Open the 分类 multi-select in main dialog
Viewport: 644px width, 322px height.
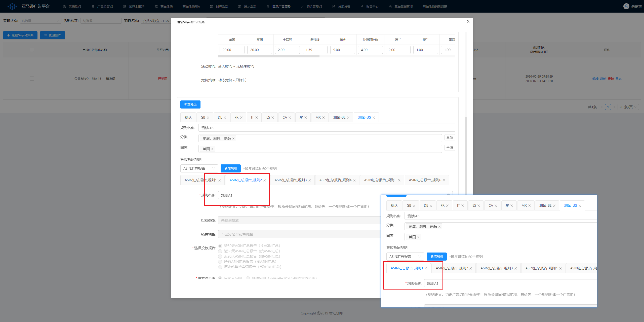(x=320, y=138)
